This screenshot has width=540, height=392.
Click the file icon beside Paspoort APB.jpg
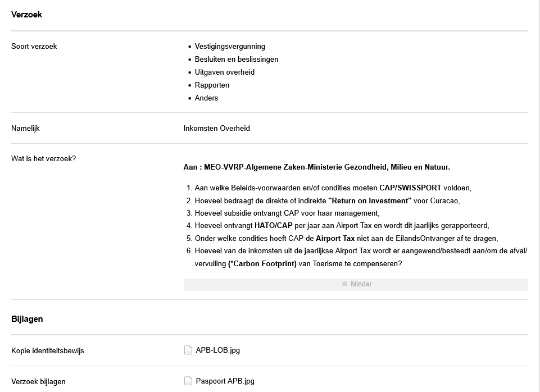point(188,381)
